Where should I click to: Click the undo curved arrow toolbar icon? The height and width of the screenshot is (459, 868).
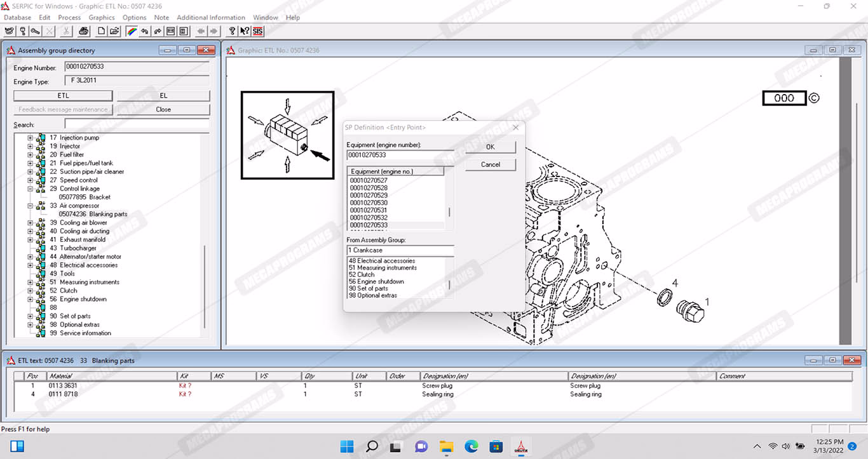pos(145,30)
